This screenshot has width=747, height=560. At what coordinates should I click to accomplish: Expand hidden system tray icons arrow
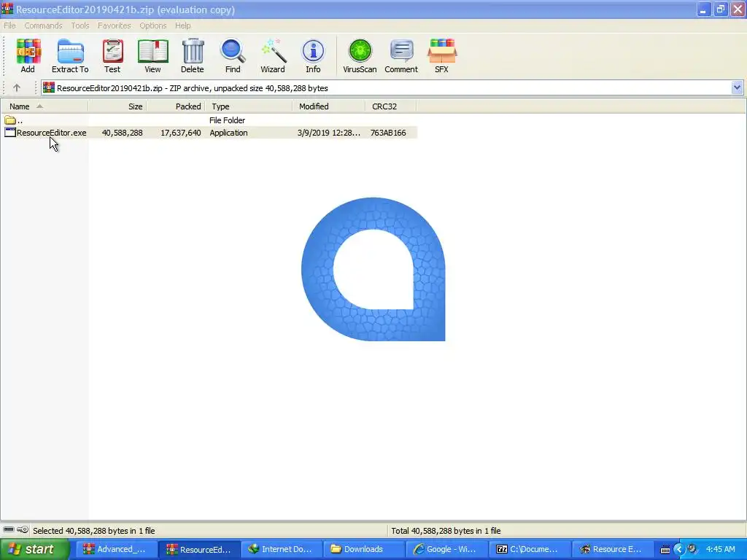[x=679, y=549]
